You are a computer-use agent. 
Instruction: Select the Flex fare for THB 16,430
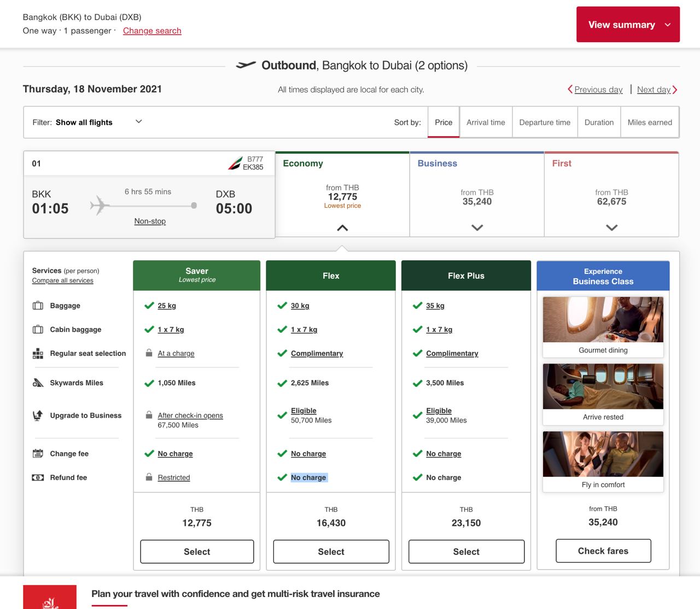click(331, 552)
